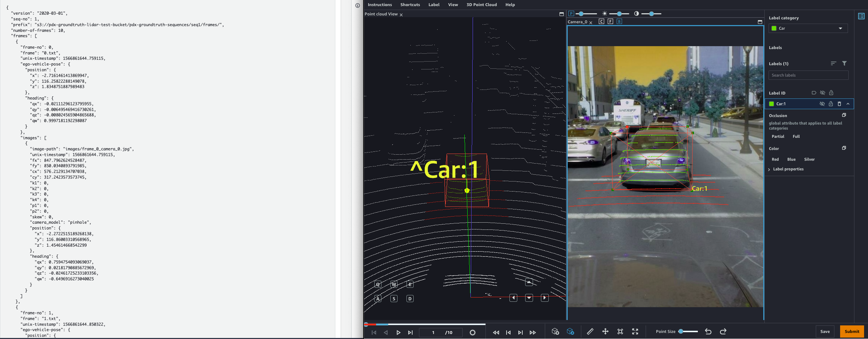The height and width of the screenshot is (339, 868).
Task: Toggle visibility of the Car:1 label
Action: pos(822,104)
